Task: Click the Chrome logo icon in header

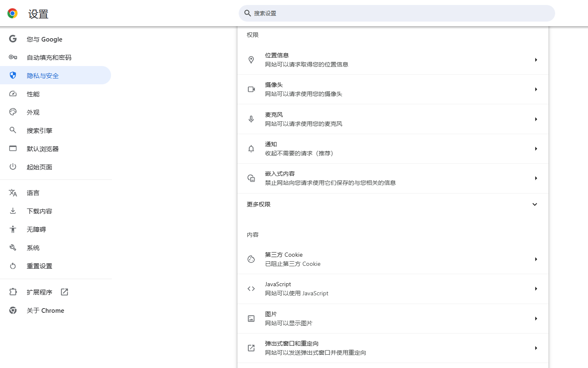Action: pos(12,13)
